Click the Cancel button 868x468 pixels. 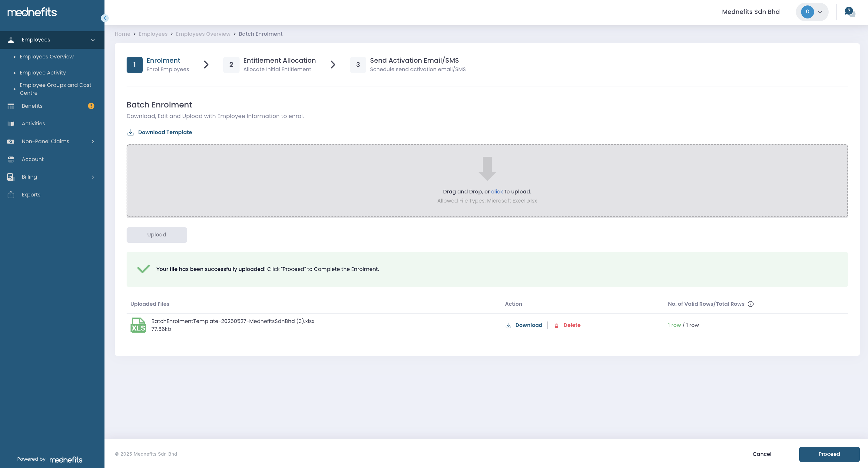761,454
